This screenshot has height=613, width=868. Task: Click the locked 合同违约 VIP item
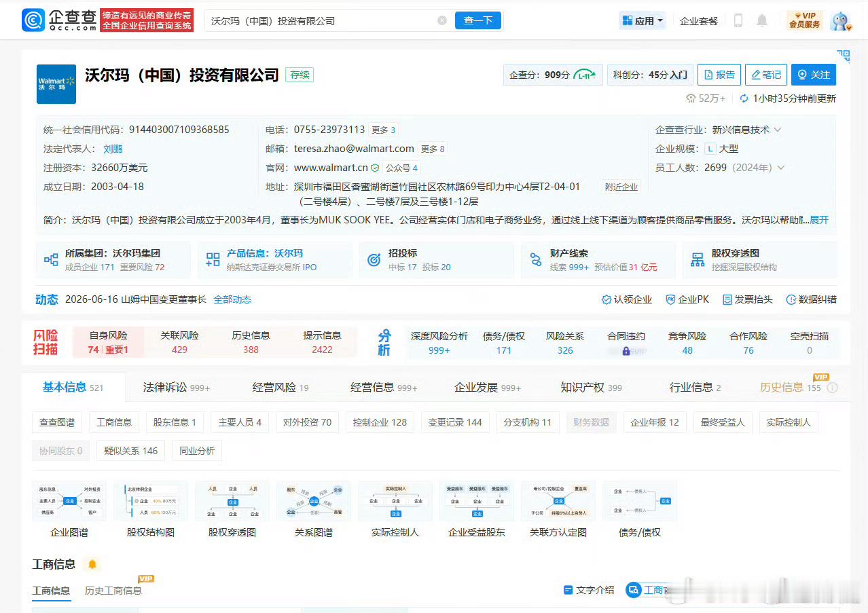[626, 343]
